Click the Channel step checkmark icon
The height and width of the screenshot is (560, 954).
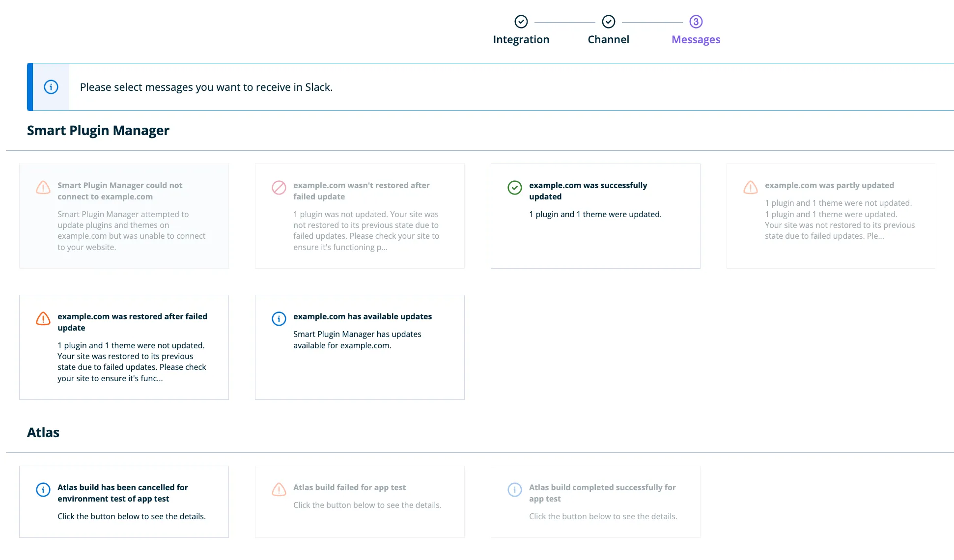click(608, 22)
